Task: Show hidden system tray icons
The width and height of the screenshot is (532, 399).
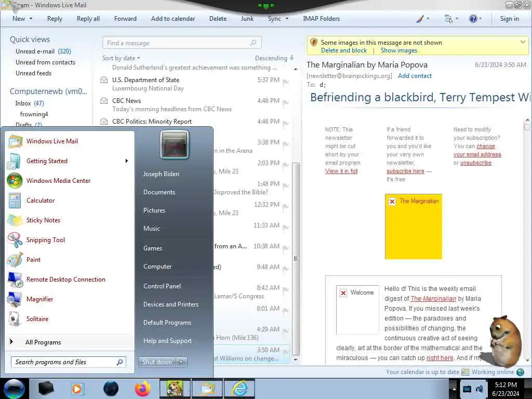Action: [x=454, y=389]
